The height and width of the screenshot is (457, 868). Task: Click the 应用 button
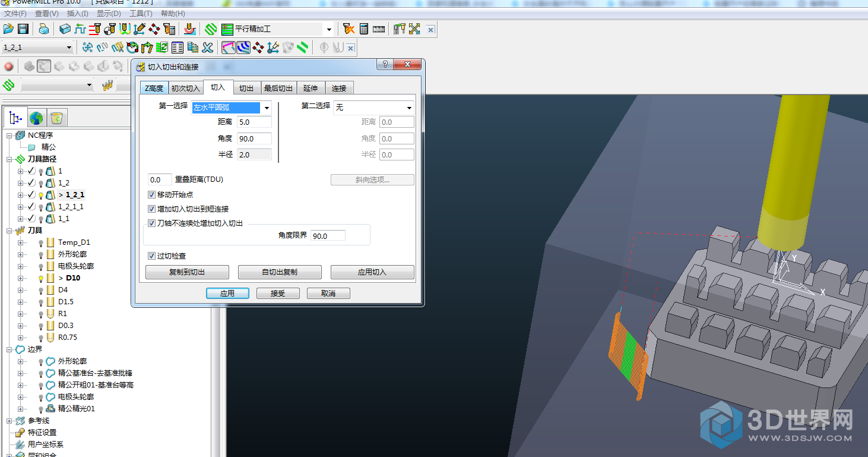tap(227, 294)
